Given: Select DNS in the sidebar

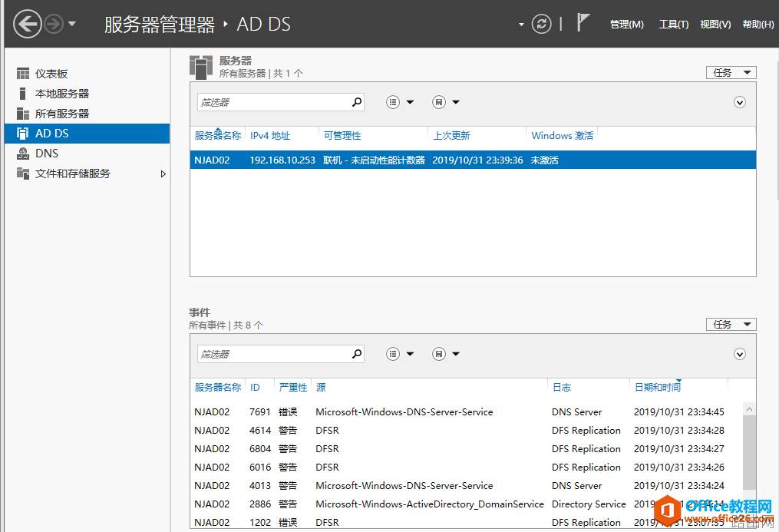Looking at the screenshot, I should pos(87,153).
